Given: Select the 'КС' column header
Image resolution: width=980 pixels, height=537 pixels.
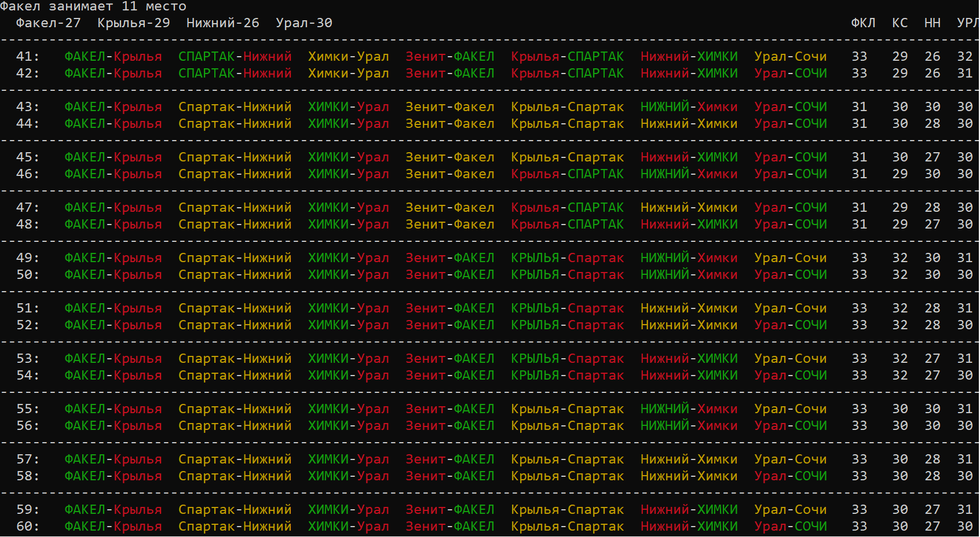Looking at the screenshot, I should coord(900,23).
